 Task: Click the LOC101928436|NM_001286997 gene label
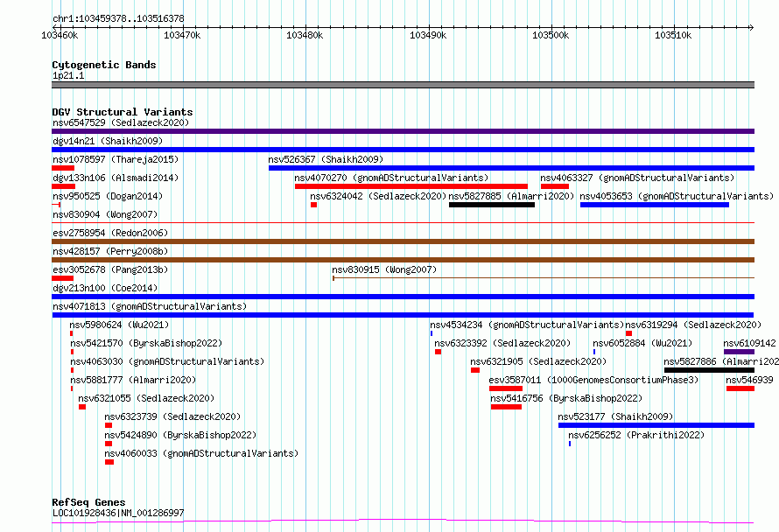tap(118, 513)
